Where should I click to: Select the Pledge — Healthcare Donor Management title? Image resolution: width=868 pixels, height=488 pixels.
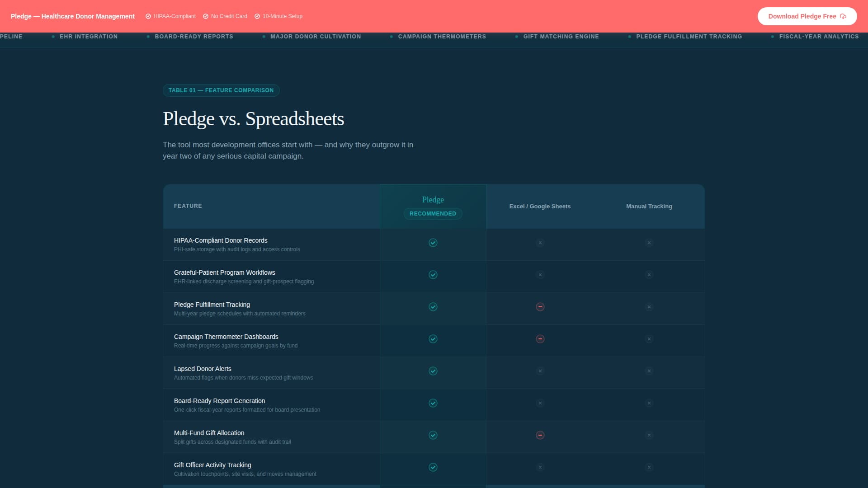pos(73,16)
